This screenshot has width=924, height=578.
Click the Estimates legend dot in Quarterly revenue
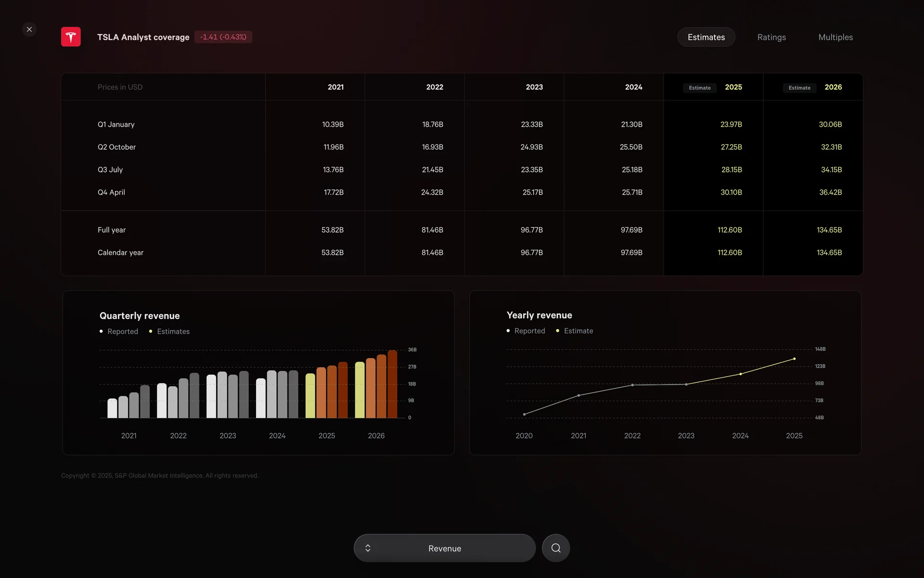151,331
